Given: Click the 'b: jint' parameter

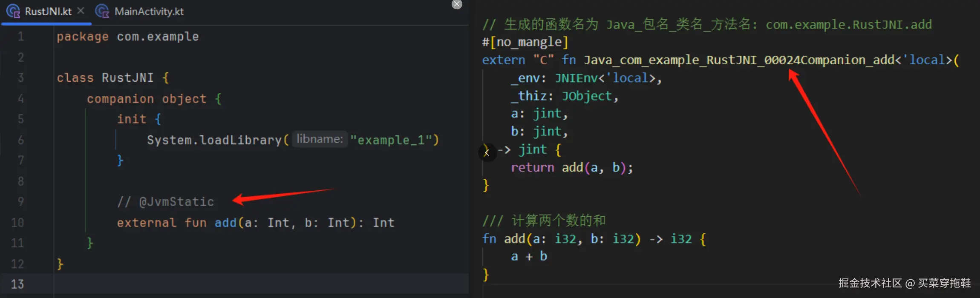Looking at the screenshot, I should [x=539, y=132].
